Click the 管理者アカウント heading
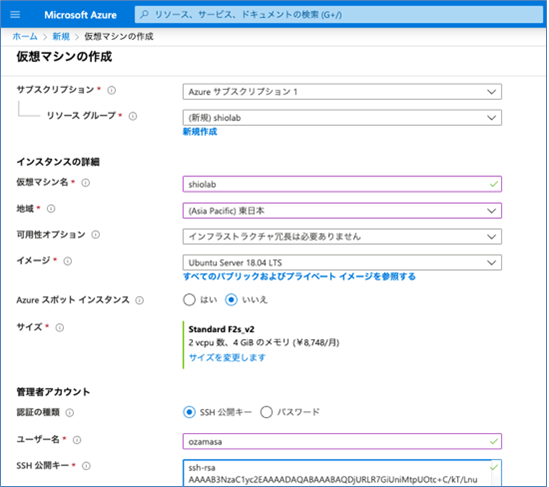The height and width of the screenshot is (487, 549). (x=53, y=392)
